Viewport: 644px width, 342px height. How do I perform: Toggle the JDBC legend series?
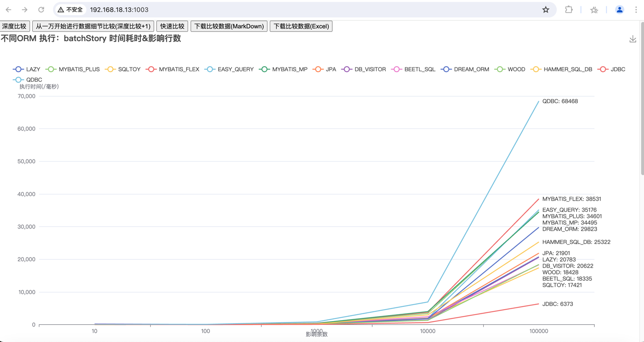click(612, 69)
